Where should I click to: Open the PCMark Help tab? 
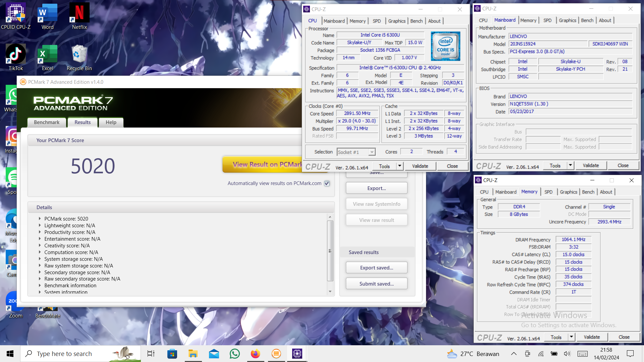[x=111, y=122]
